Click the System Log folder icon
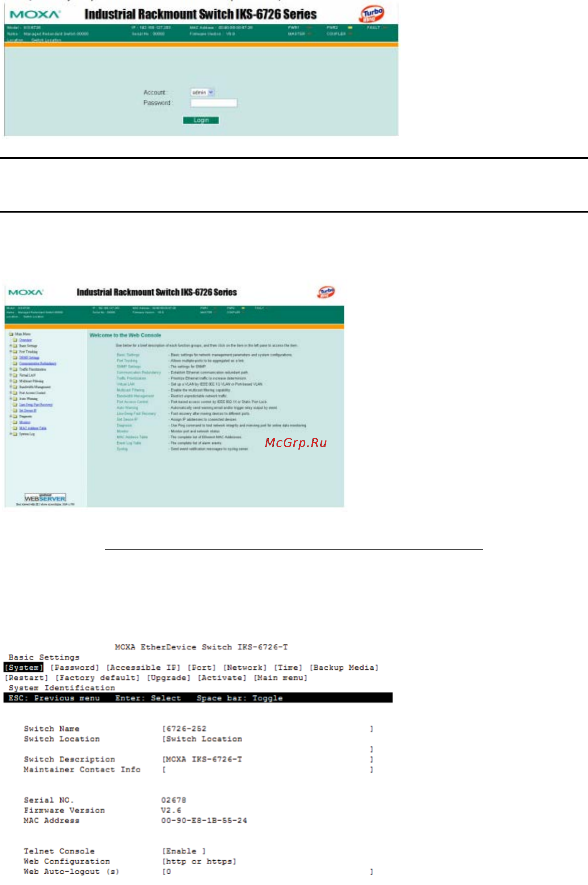 tap(15, 434)
